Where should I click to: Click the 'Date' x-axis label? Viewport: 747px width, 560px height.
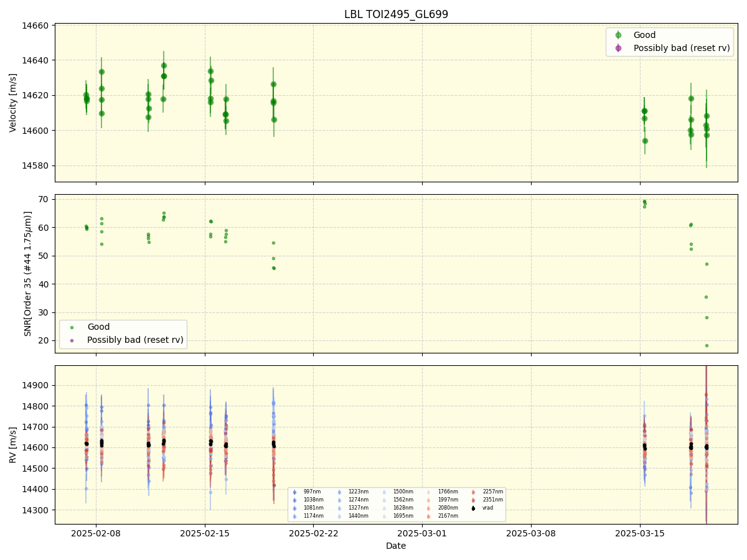point(396,546)
